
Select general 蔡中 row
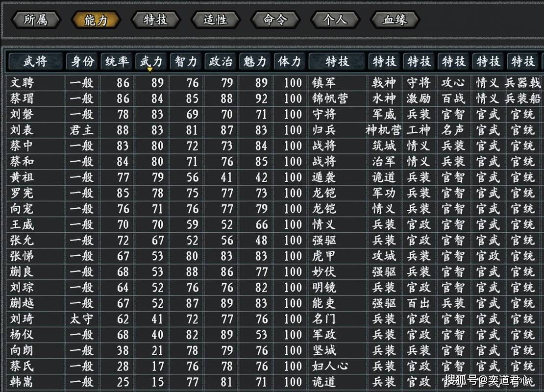(274, 146)
